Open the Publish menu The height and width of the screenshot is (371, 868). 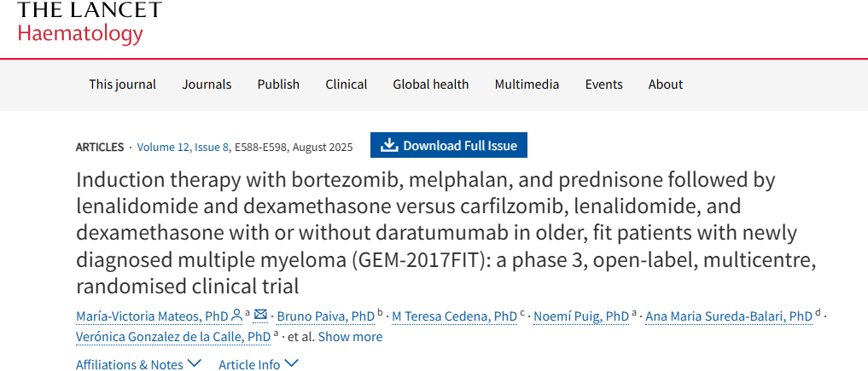278,84
